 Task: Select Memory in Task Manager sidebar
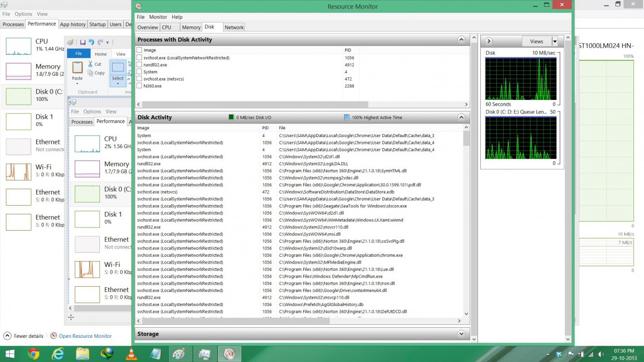click(x=33, y=70)
